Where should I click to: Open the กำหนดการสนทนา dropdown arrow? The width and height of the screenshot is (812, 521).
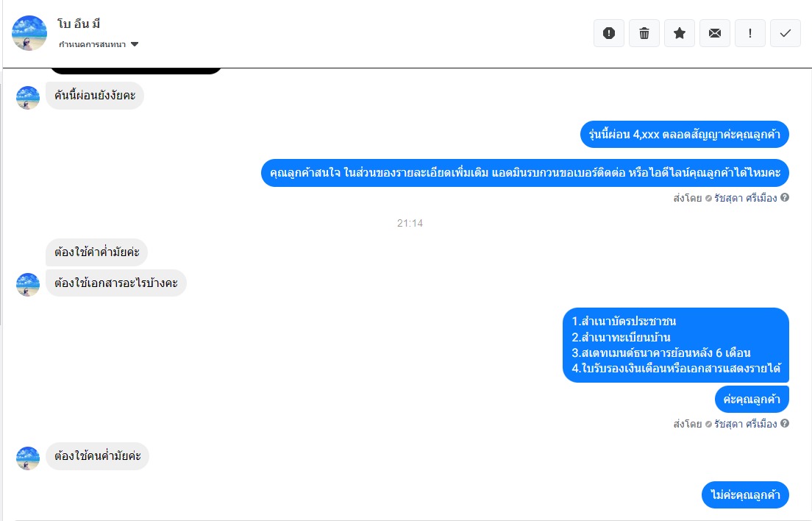pyautogui.click(x=135, y=45)
